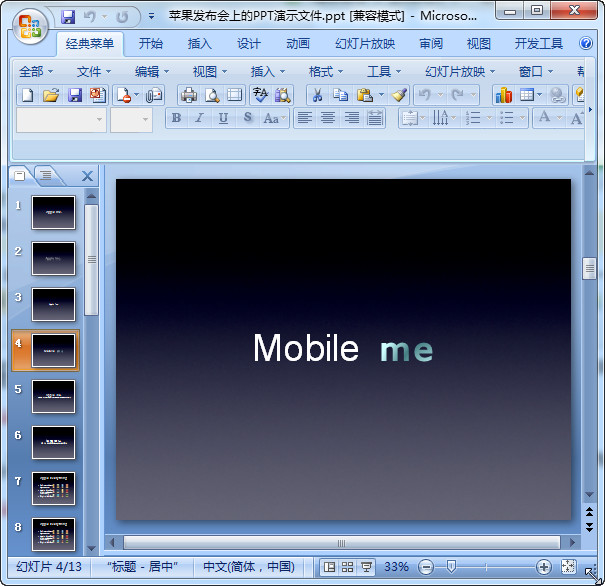
Task: Open the 审阅 ribbon tab
Action: [x=431, y=44]
